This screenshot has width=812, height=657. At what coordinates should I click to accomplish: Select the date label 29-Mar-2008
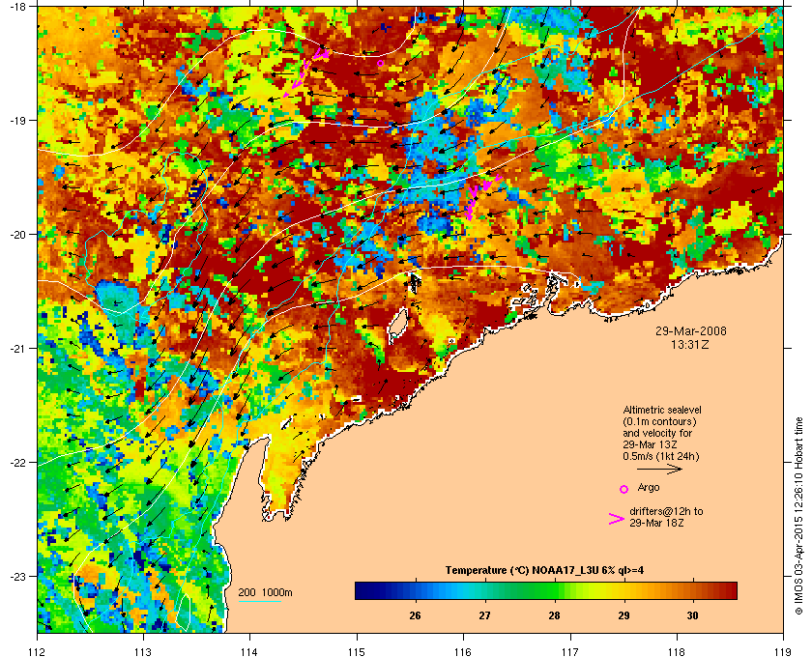pos(691,330)
